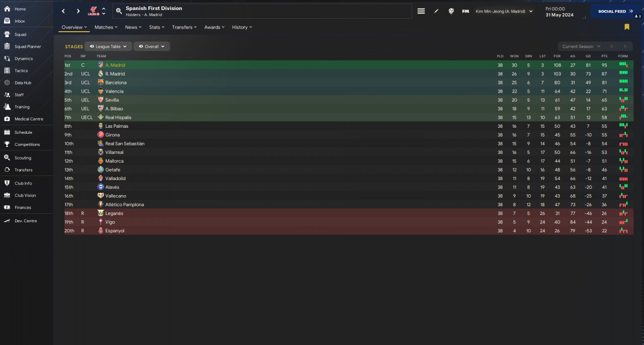This screenshot has width=644, height=345.
Task: Open Valencia team link
Action: coord(114,92)
